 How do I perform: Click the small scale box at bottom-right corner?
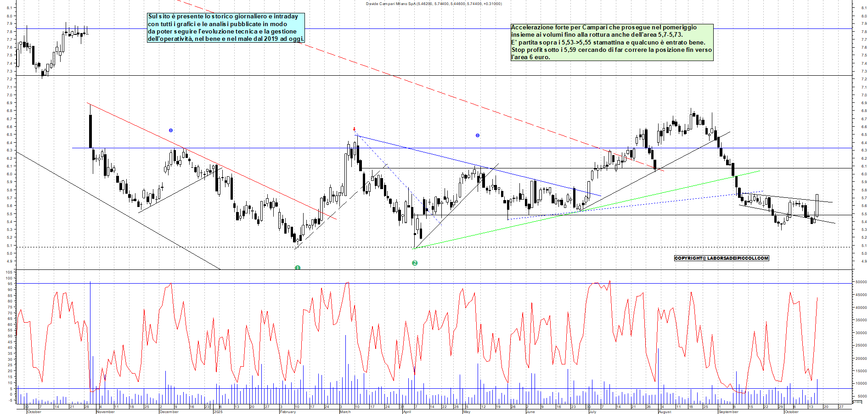[857, 402]
